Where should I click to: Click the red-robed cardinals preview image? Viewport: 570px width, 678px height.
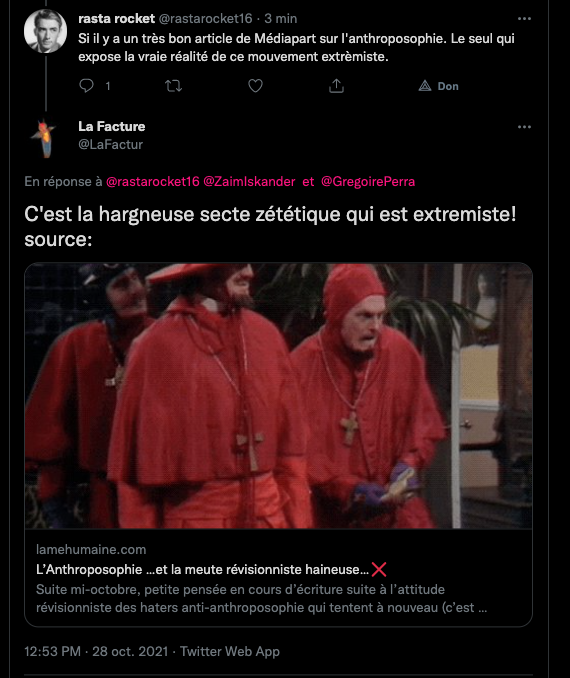point(279,396)
